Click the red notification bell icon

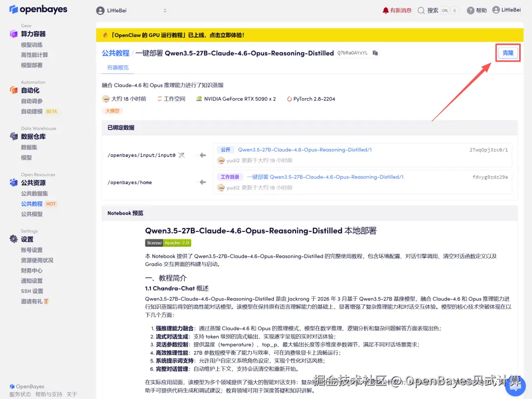coord(385,10)
